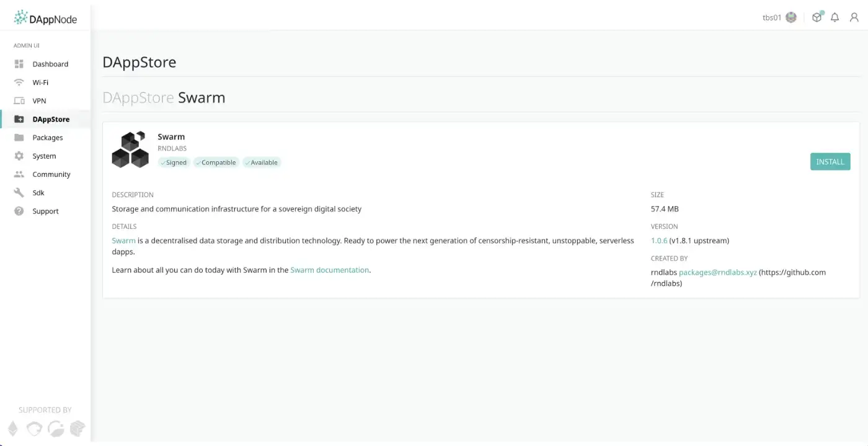
Task: Click the Wi-Fi signal icon
Action: (x=19, y=83)
